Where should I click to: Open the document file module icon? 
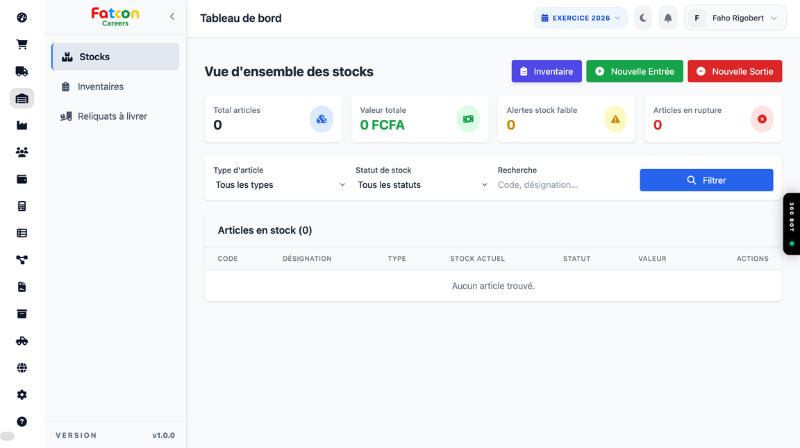(x=22, y=287)
